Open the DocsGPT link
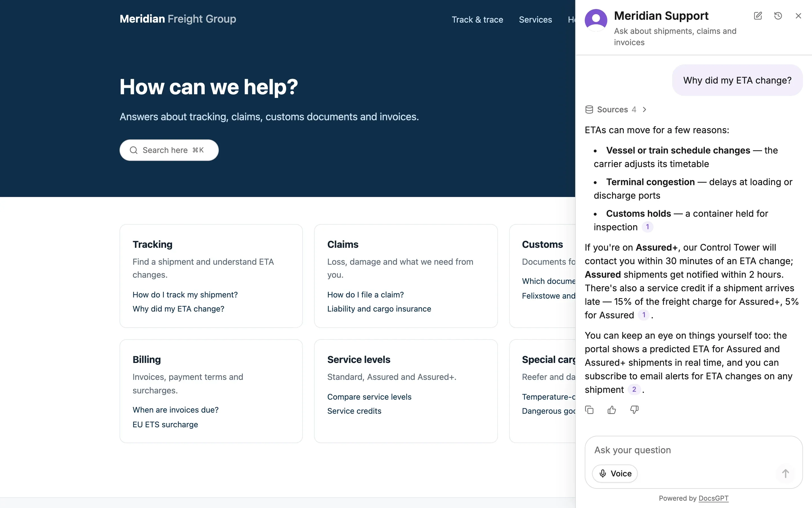 [713, 498]
